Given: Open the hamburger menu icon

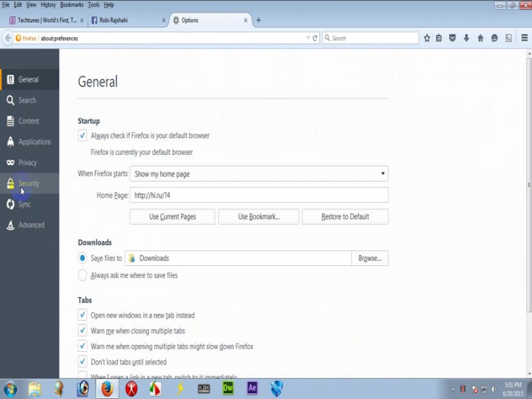Looking at the screenshot, I should coord(524,38).
